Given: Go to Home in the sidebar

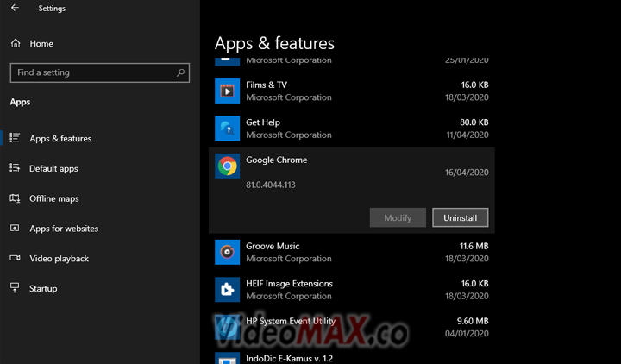Looking at the screenshot, I should [41, 44].
